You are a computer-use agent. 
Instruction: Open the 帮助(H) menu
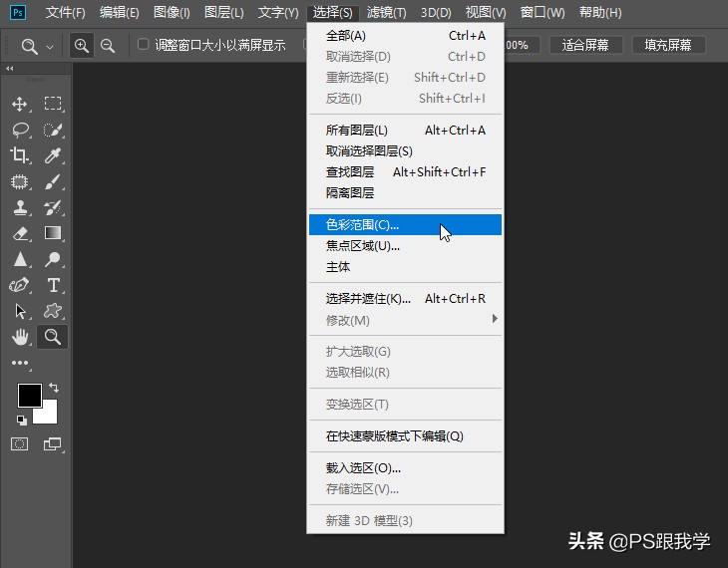coord(600,13)
